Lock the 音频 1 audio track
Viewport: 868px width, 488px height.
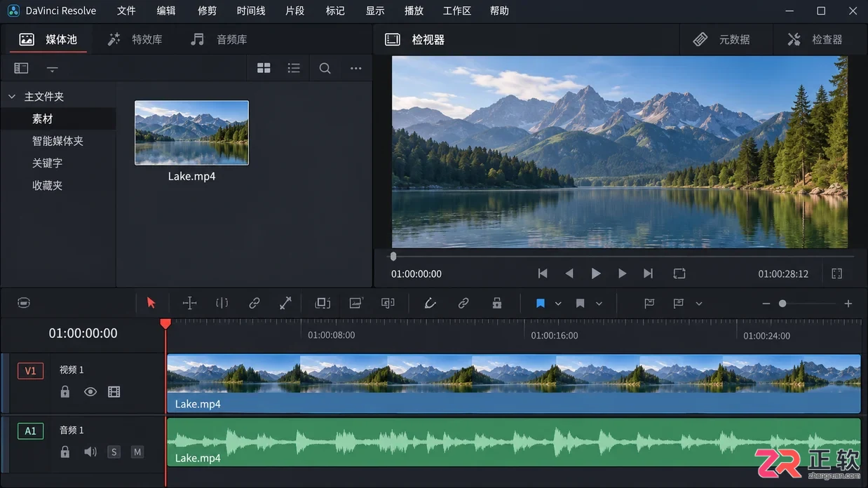click(65, 452)
